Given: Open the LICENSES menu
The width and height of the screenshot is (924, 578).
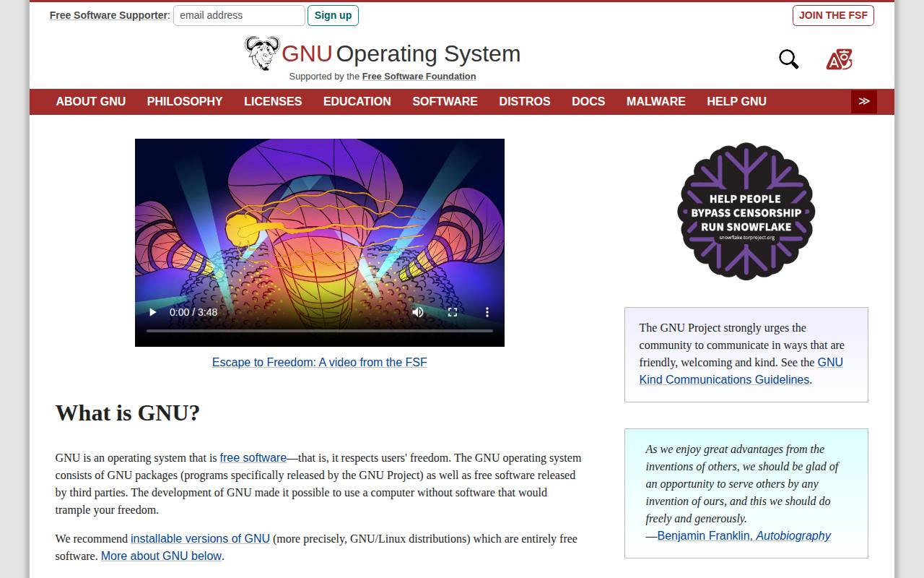Looking at the screenshot, I should [x=273, y=102].
